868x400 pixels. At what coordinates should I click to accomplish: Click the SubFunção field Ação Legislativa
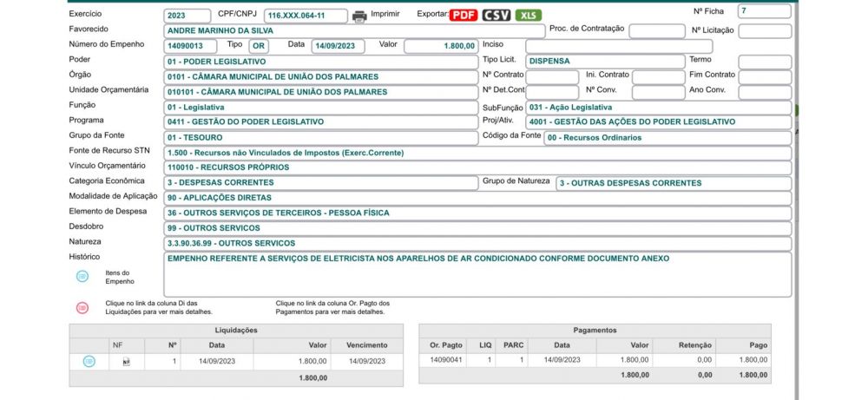[658, 108]
